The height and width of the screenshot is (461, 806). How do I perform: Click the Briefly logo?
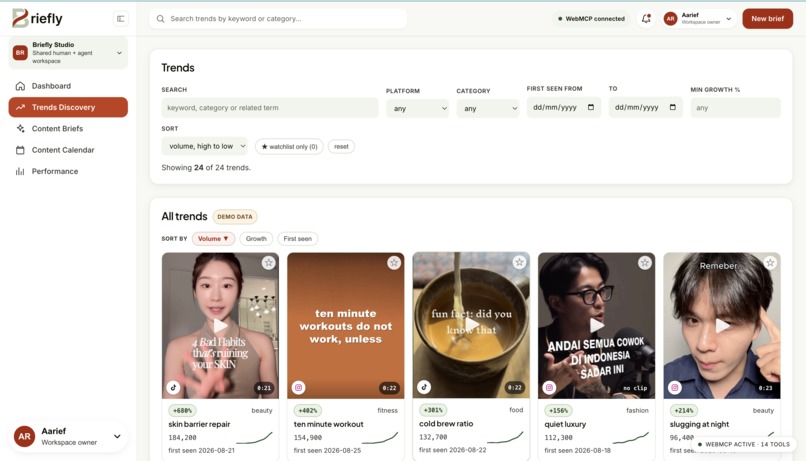(x=37, y=19)
